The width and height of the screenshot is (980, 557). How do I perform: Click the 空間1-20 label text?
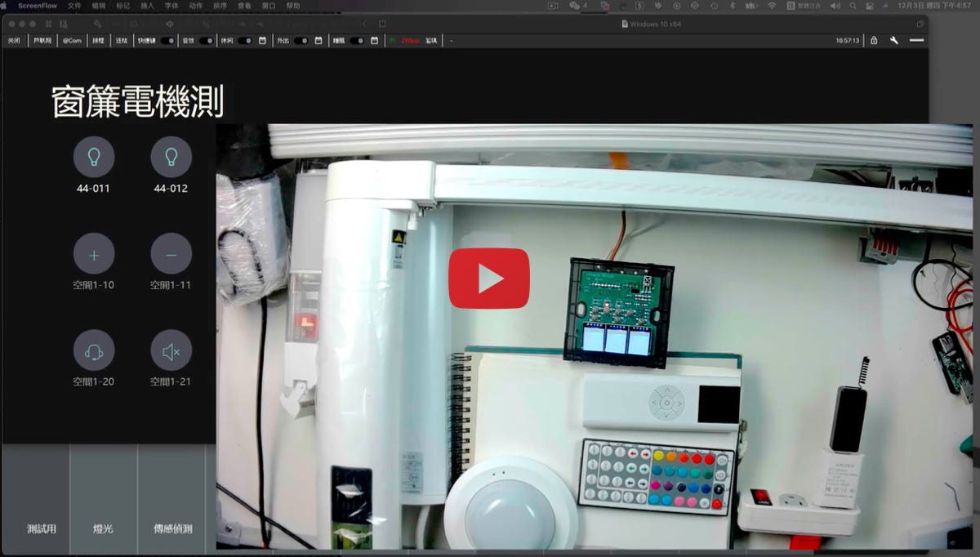tap(94, 381)
